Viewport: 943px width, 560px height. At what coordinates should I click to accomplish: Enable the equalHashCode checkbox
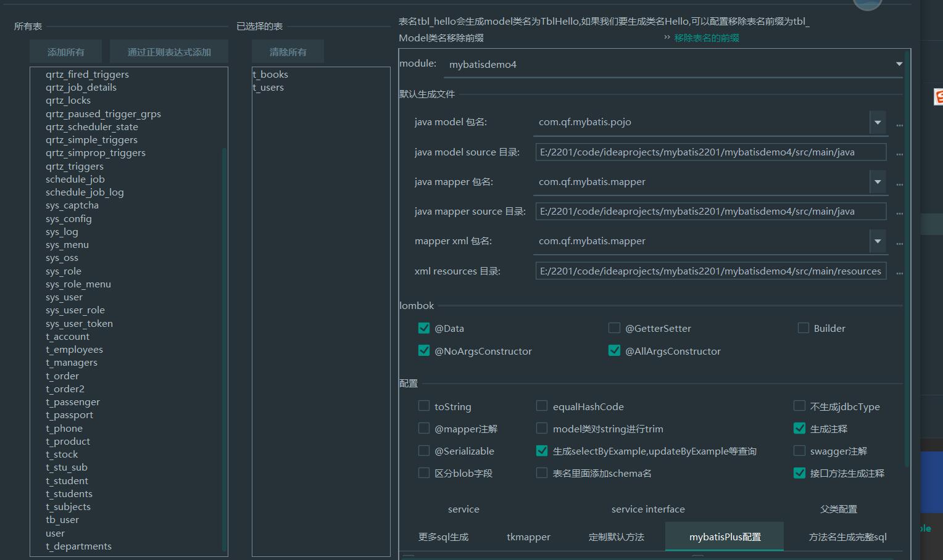tap(542, 406)
